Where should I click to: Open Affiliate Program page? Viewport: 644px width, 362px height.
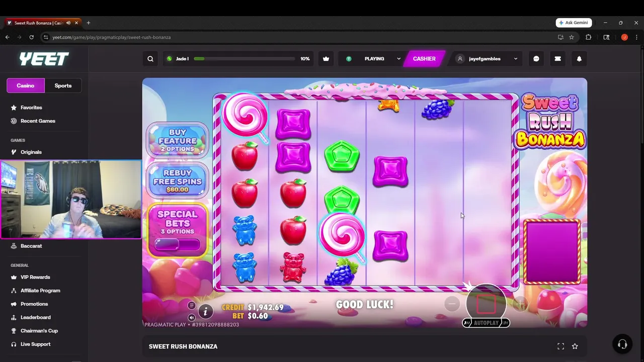pyautogui.click(x=40, y=291)
